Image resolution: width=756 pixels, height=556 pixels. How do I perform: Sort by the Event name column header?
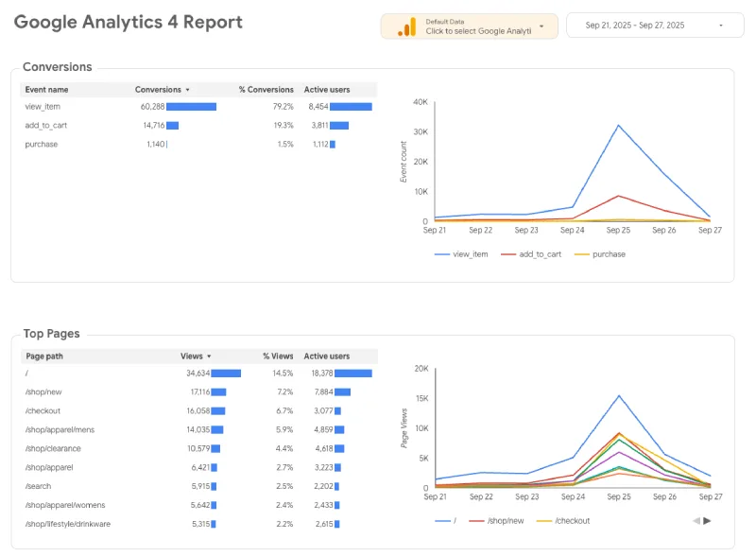coord(46,90)
